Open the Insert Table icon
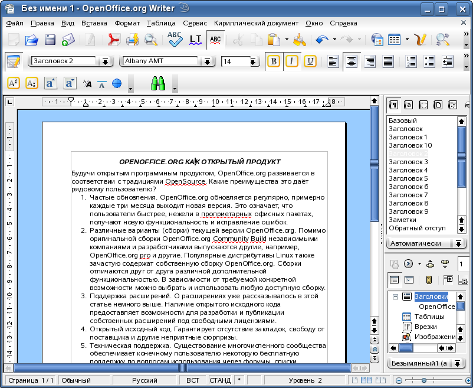473x388 pixels. click(x=395, y=40)
